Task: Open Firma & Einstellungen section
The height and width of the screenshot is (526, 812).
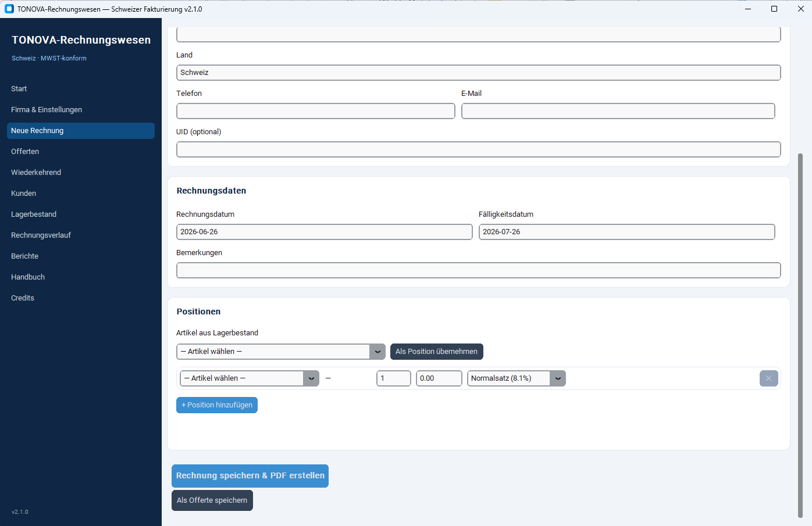Action: point(81,110)
